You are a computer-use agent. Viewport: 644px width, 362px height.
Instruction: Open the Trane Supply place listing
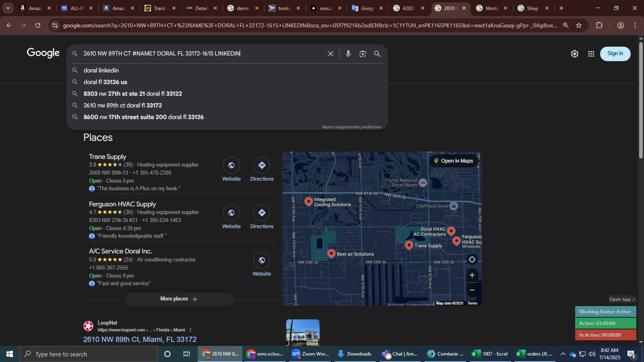[x=107, y=157]
